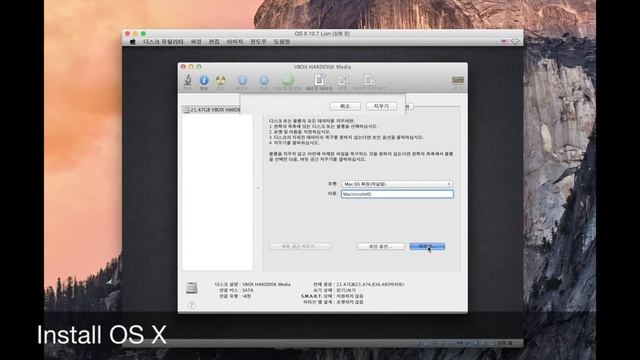Open the blue Info toolbar icon
The height and width of the screenshot is (360, 640).
(x=204, y=80)
